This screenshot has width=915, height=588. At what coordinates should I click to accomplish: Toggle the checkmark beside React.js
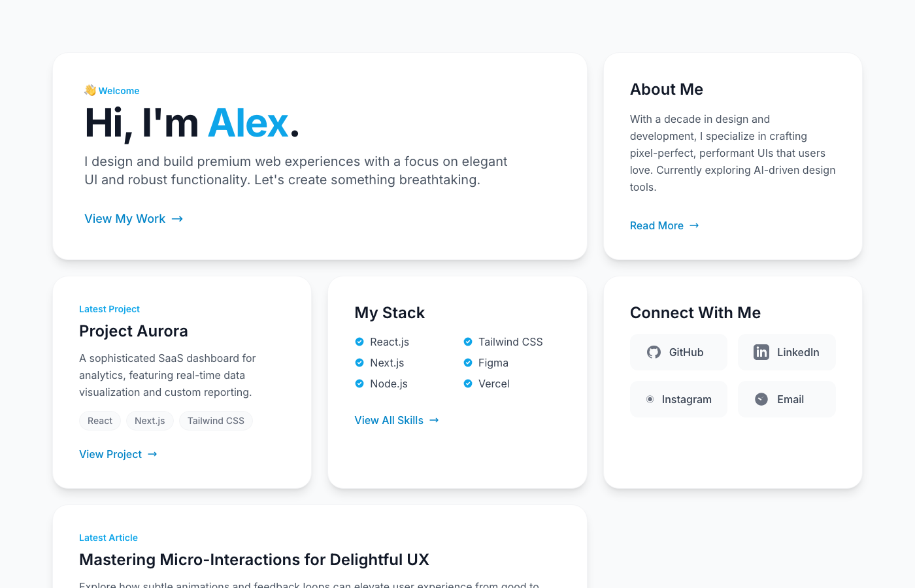[359, 342]
